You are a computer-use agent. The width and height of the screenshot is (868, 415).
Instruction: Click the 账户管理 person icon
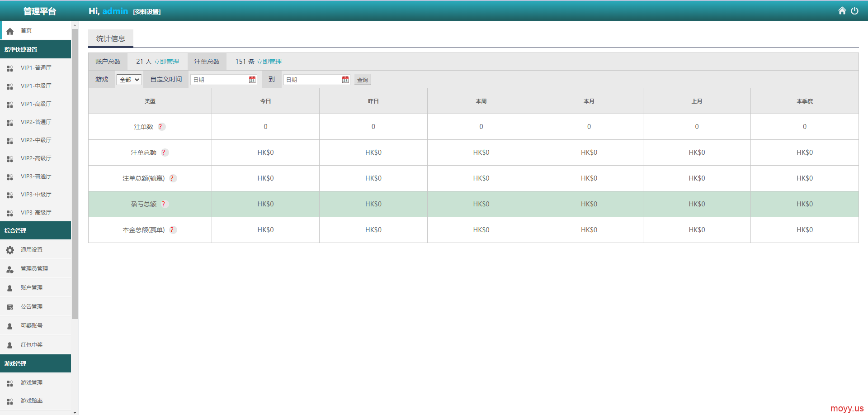coord(10,288)
